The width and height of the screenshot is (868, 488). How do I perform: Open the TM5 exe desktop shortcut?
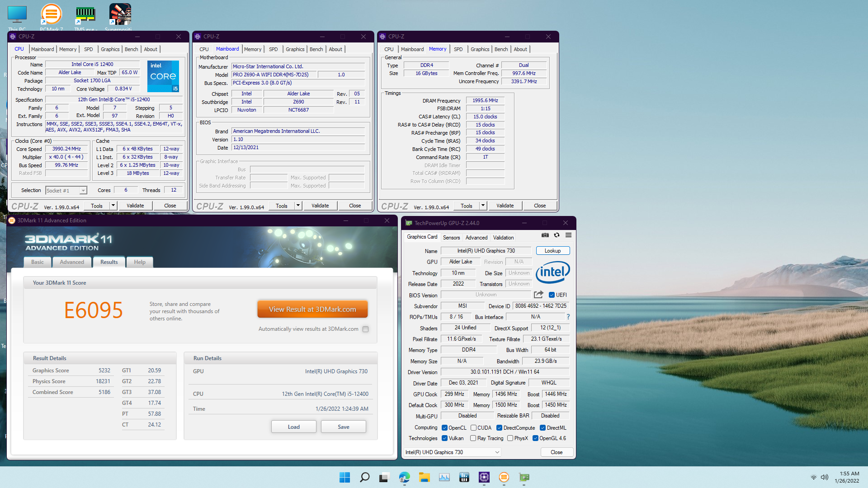tap(85, 17)
